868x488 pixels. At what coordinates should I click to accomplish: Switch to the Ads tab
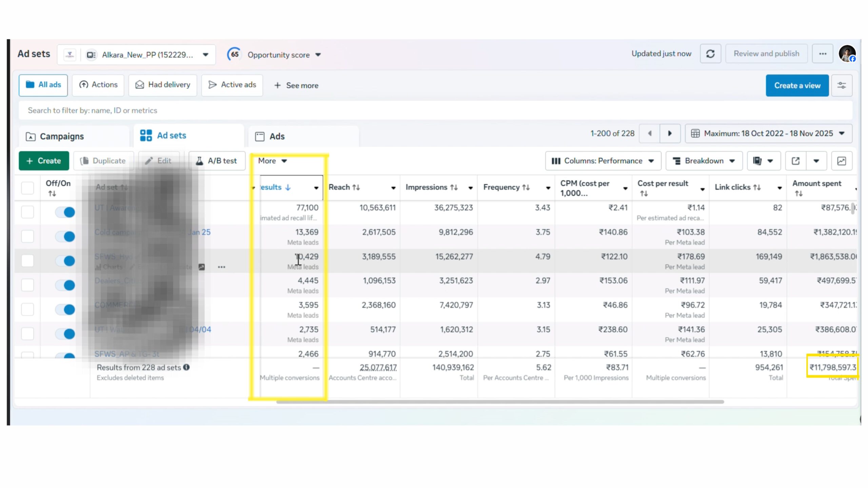(x=277, y=136)
